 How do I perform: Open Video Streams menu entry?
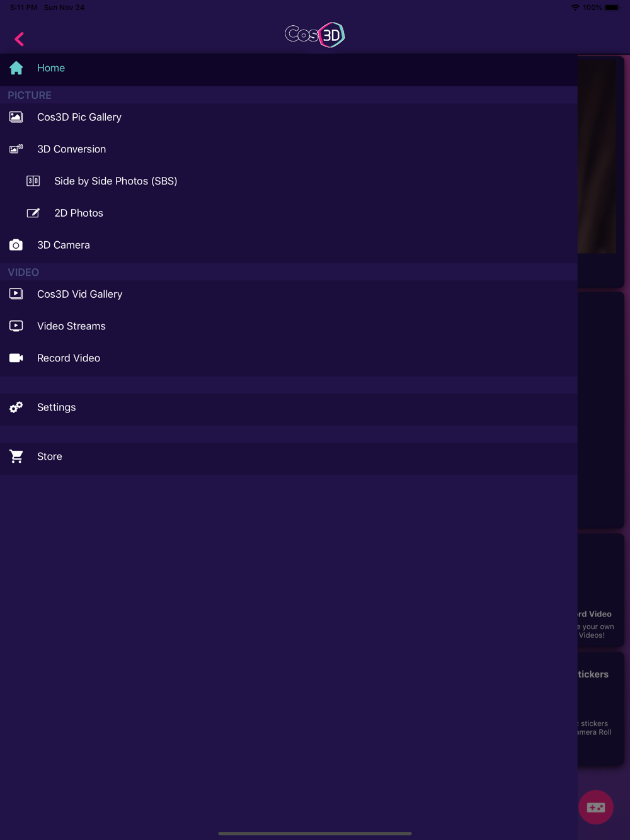pyautogui.click(x=289, y=326)
